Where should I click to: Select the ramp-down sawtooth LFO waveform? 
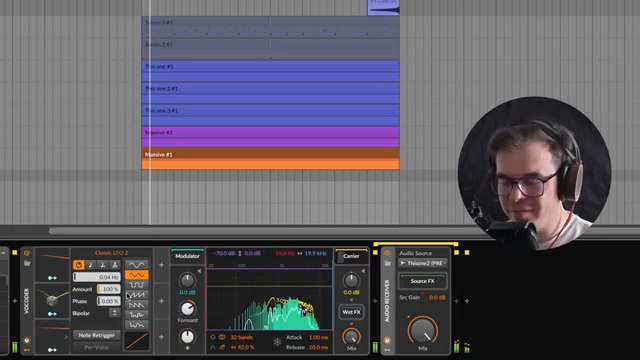pos(136,305)
